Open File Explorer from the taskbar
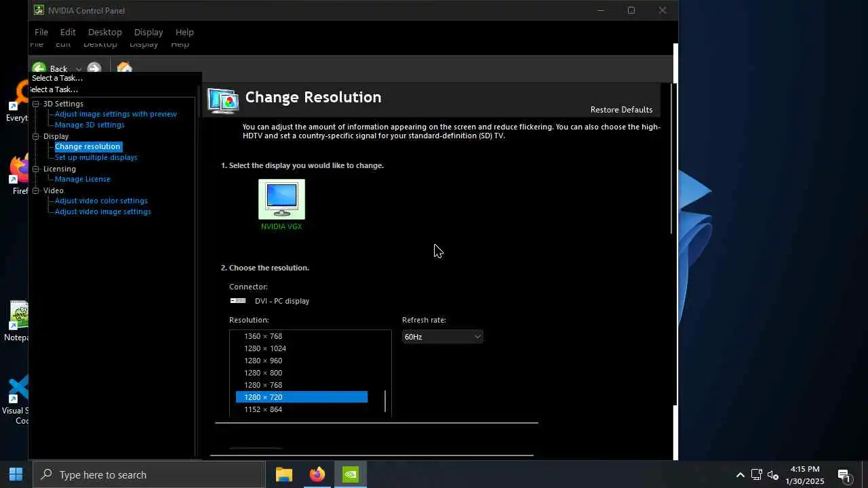The width and height of the screenshot is (868, 488). [x=284, y=474]
